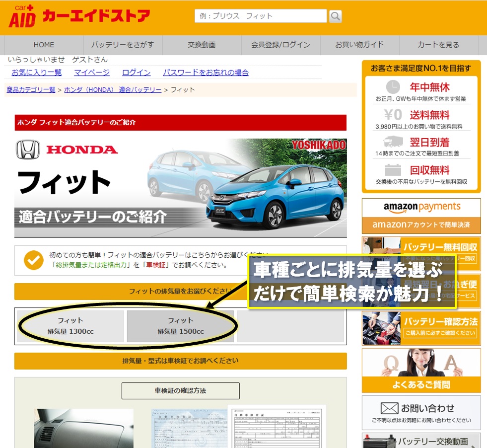Go to マイページ link
Screen dimensions: 487x448
click(x=92, y=73)
